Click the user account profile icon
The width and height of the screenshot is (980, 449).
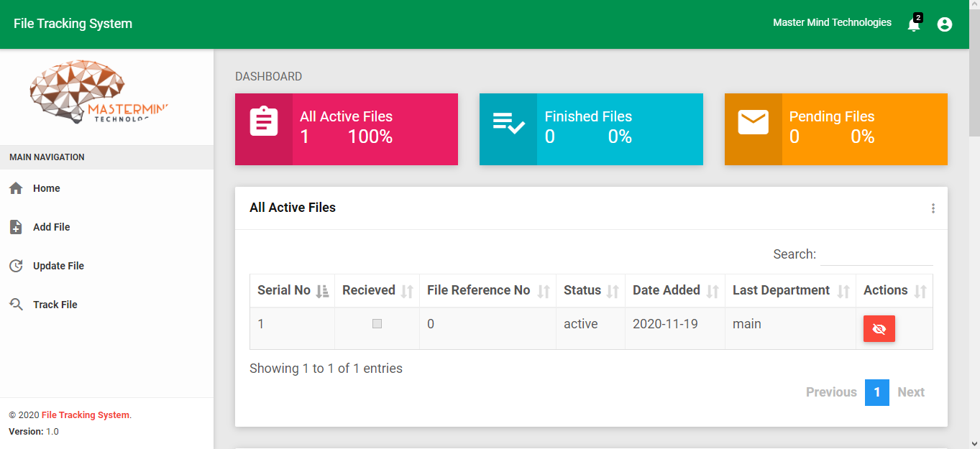coord(945,24)
